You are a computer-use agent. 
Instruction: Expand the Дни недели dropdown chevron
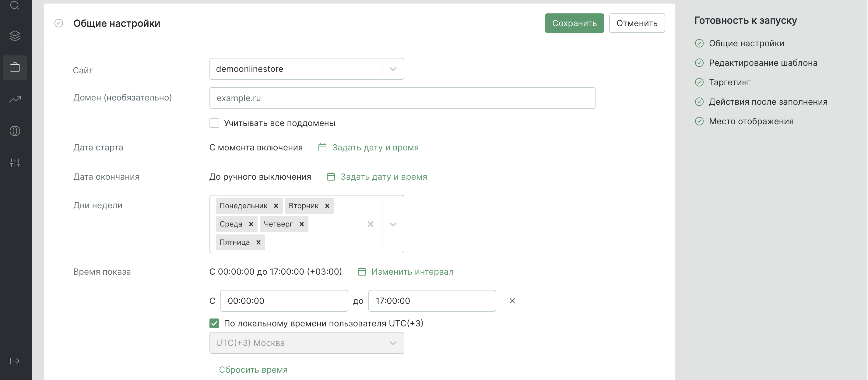click(x=393, y=224)
